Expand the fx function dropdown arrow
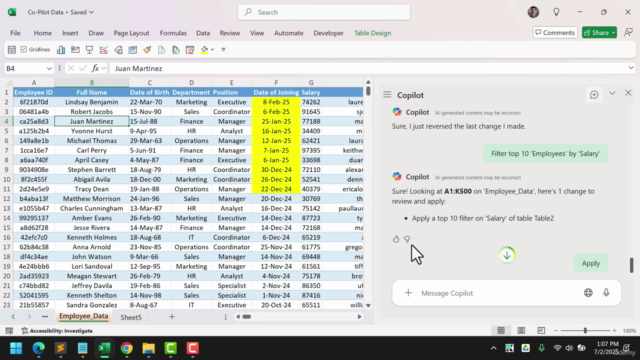The width and height of the screenshot is (640, 360). tap(104, 69)
